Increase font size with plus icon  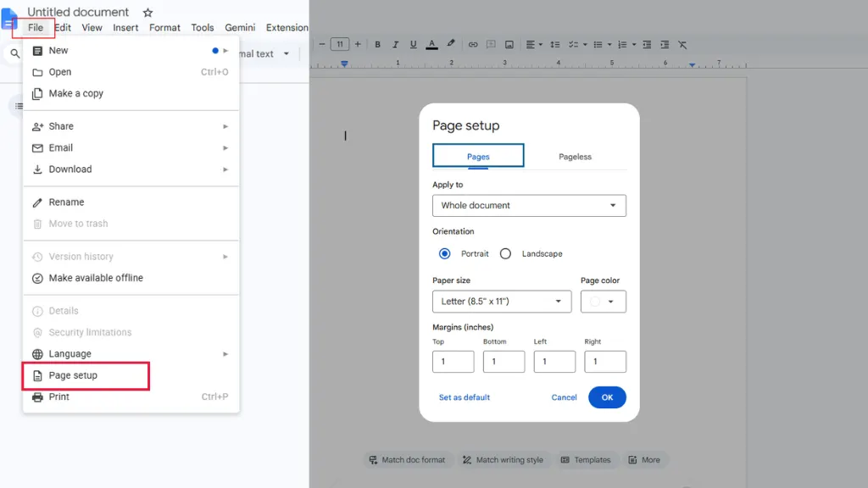(358, 44)
